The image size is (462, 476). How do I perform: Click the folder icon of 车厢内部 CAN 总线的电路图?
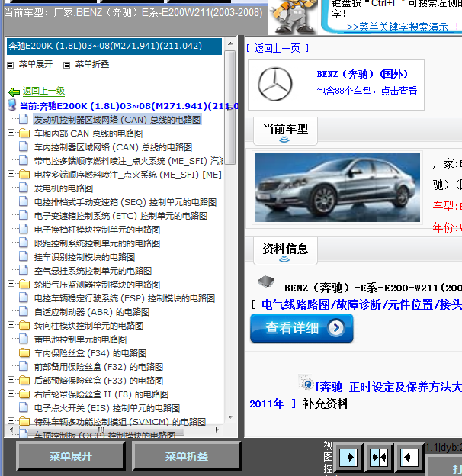(x=24, y=133)
